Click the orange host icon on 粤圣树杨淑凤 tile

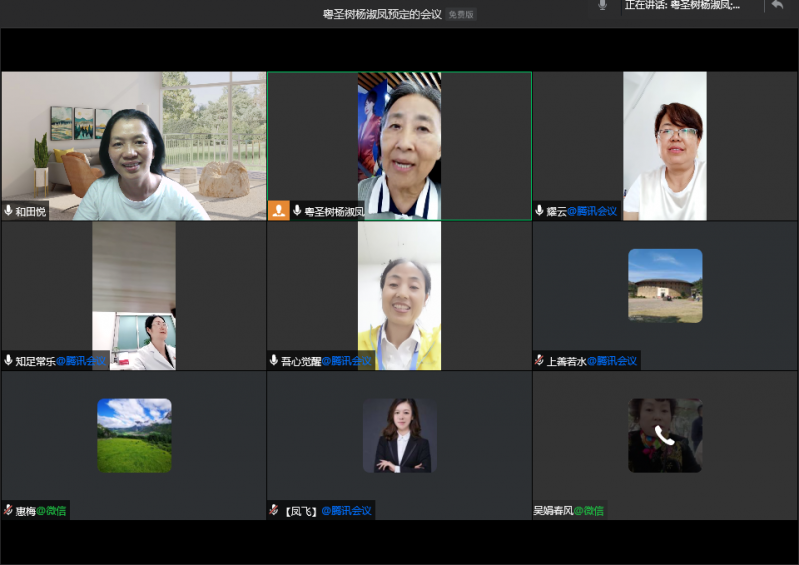point(279,211)
